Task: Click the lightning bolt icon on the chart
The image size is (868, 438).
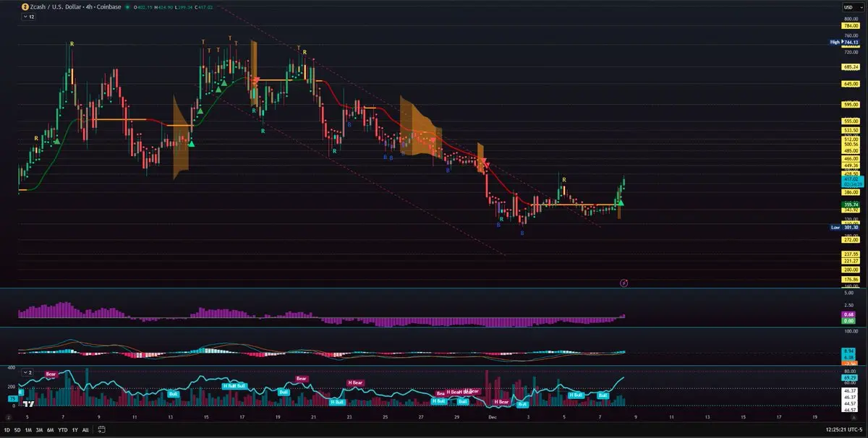Action: [624, 283]
